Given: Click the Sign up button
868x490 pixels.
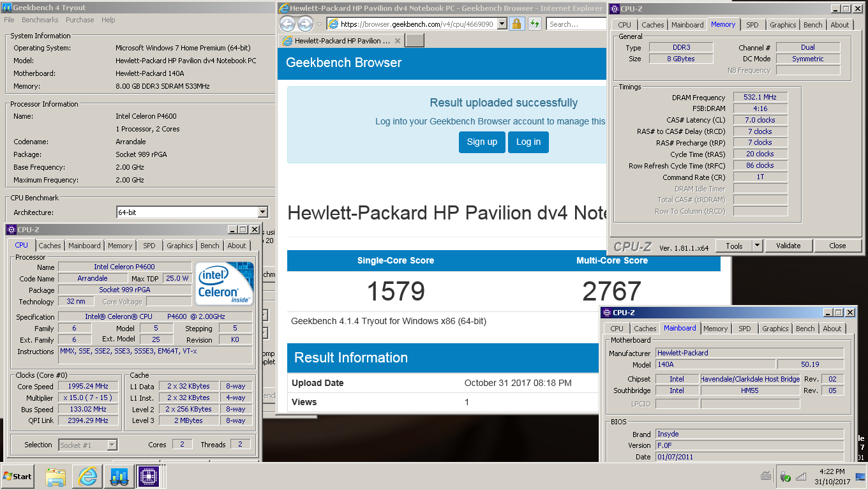Looking at the screenshot, I should (482, 142).
